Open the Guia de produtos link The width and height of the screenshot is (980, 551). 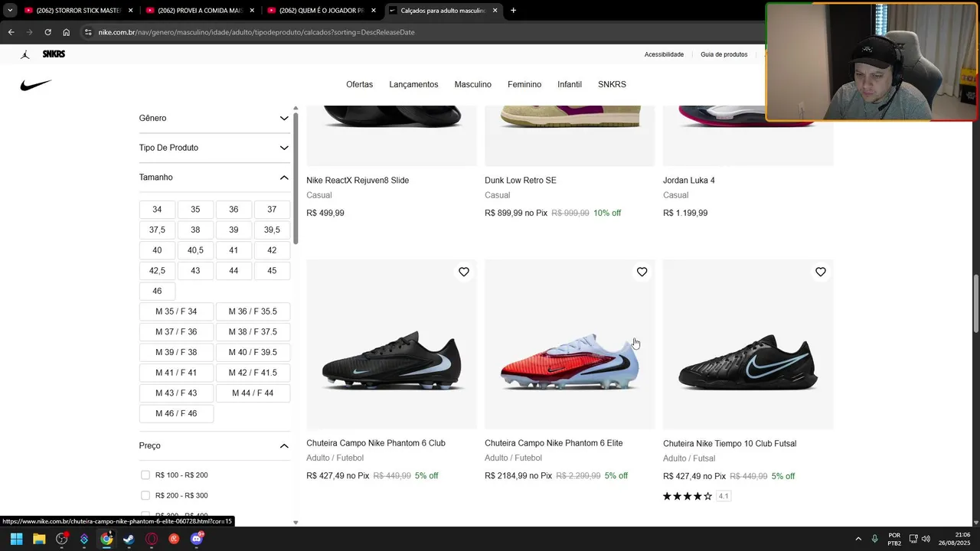[724, 54]
